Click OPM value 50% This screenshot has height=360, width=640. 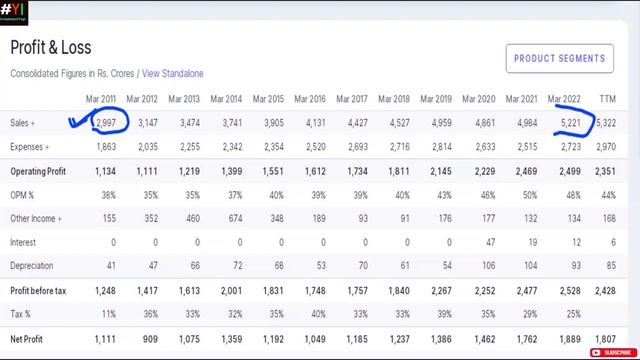(x=530, y=195)
